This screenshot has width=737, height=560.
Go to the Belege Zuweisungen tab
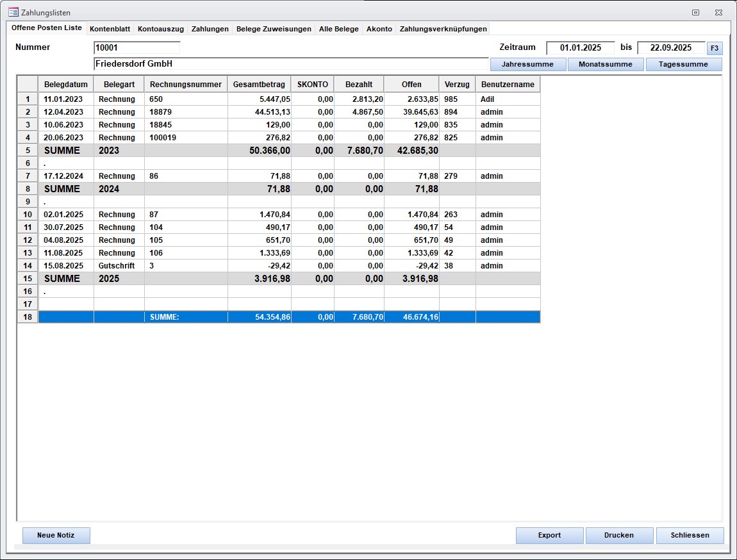tap(274, 29)
